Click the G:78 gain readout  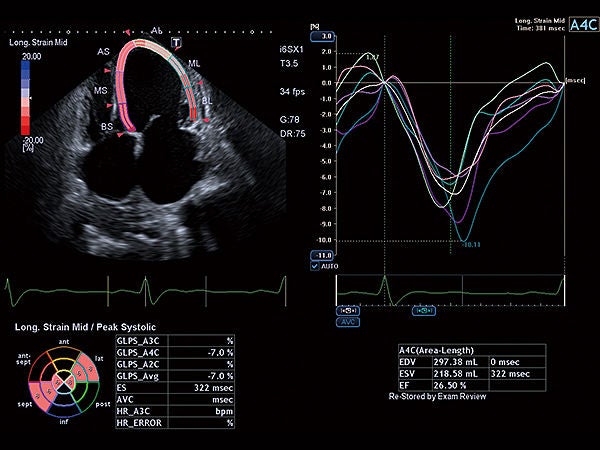pyautogui.click(x=289, y=120)
